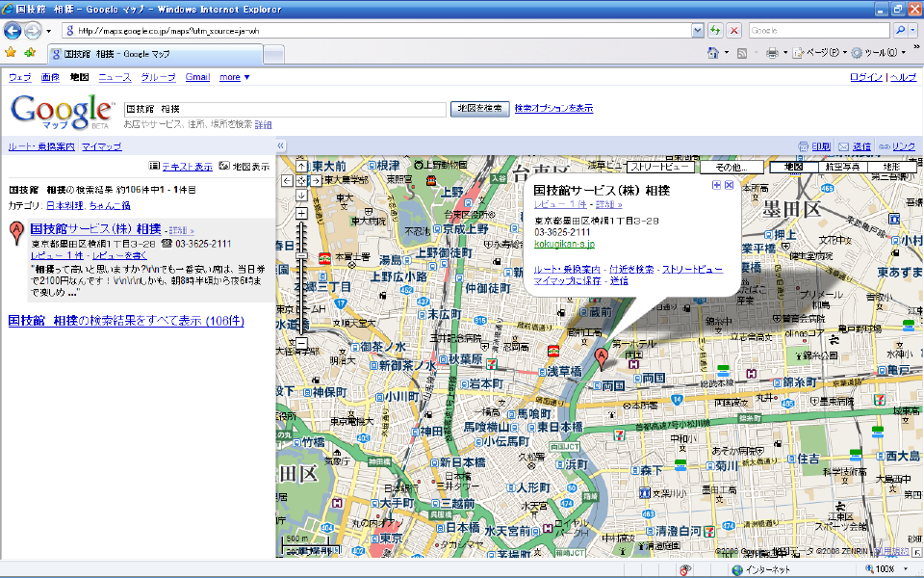
Task: Zoom in with the plus button
Action: pyautogui.click(x=301, y=213)
